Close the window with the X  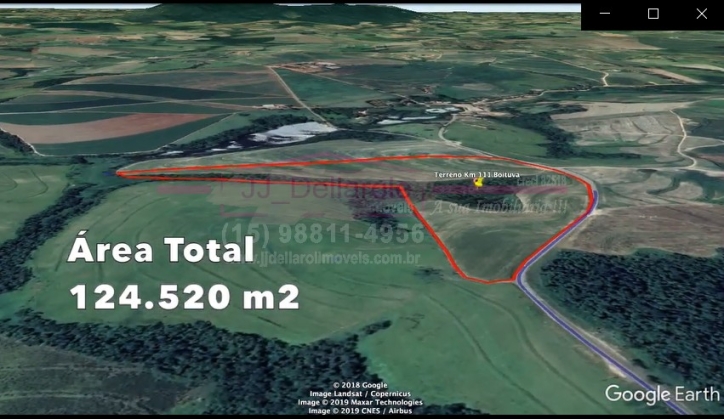701,14
